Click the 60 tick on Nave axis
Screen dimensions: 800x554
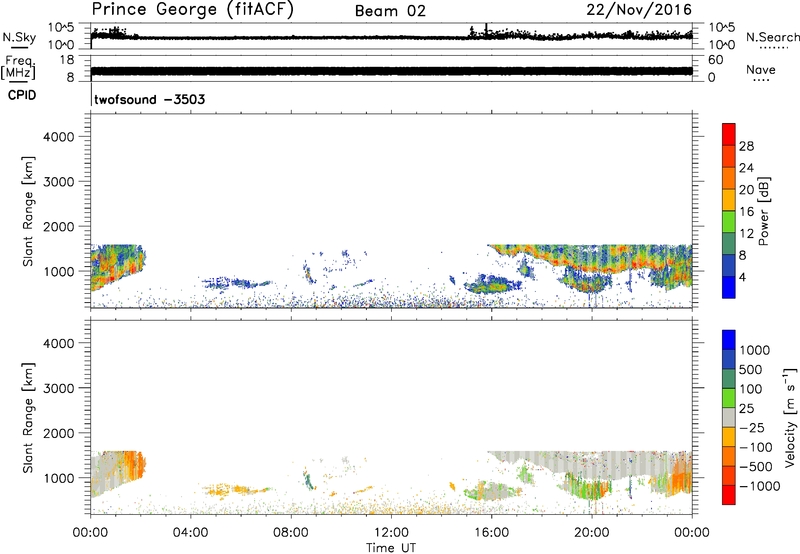coord(715,60)
